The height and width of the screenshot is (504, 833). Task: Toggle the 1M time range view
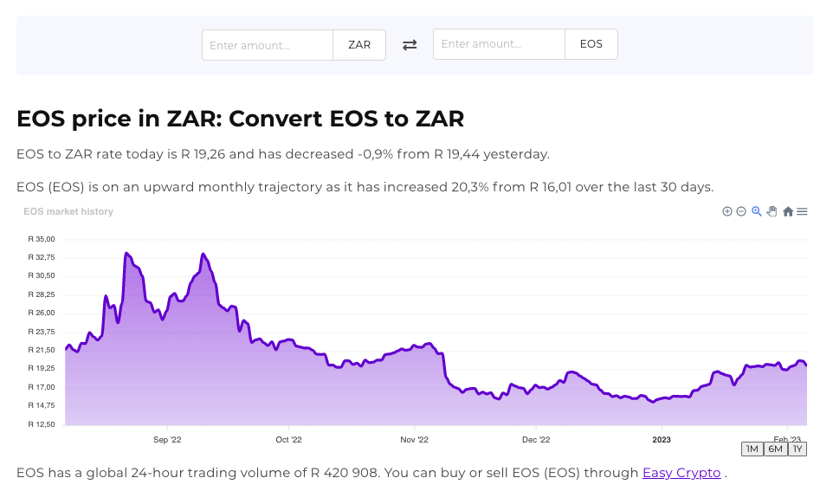pos(752,449)
